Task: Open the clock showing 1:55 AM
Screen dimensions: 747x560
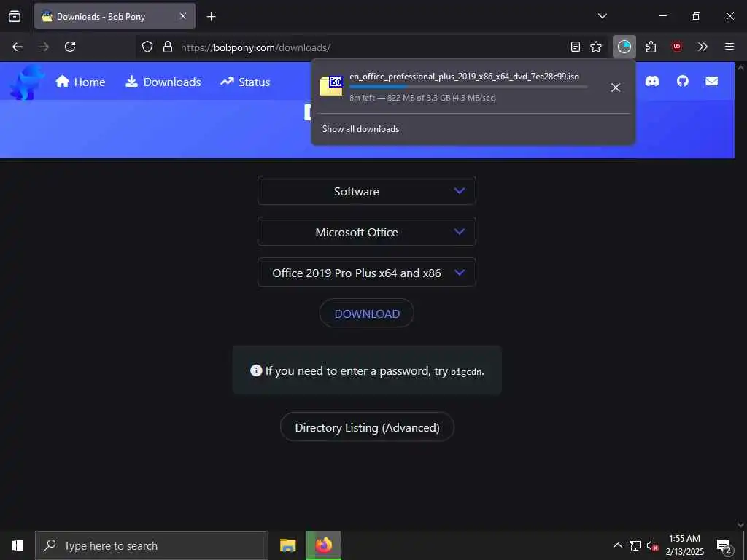Action: [x=684, y=545]
